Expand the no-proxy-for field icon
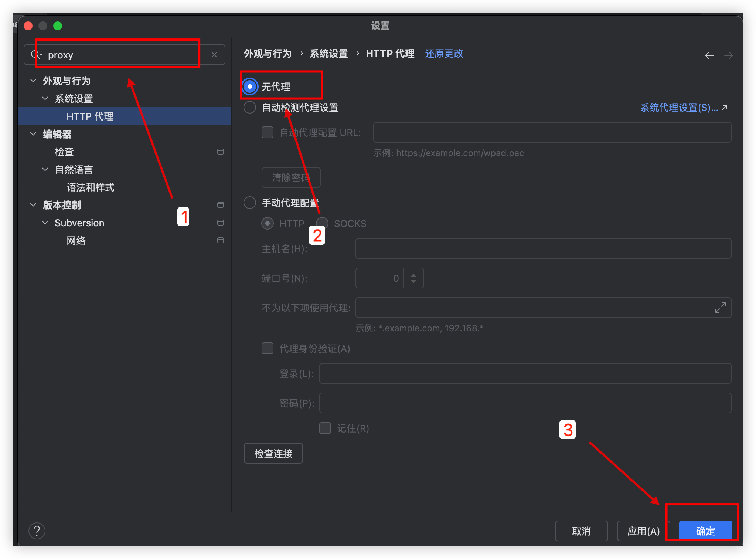756x559 pixels. [720, 308]
